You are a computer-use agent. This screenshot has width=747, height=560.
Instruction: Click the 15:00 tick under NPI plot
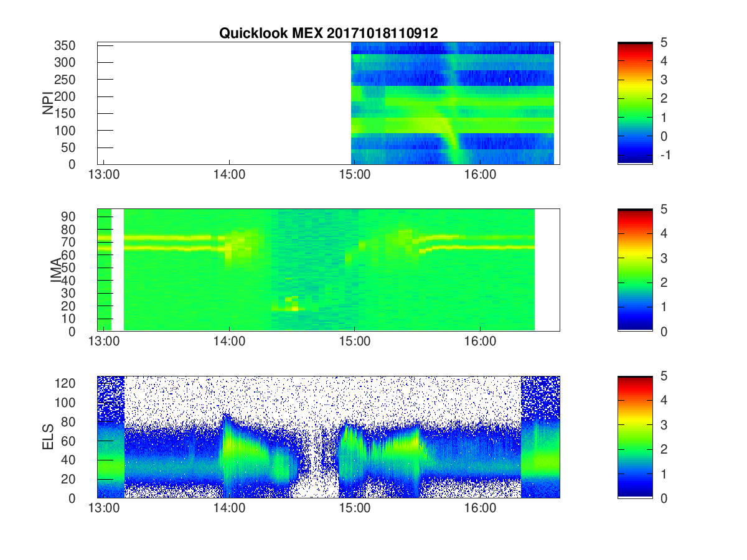tap(355, 175)
